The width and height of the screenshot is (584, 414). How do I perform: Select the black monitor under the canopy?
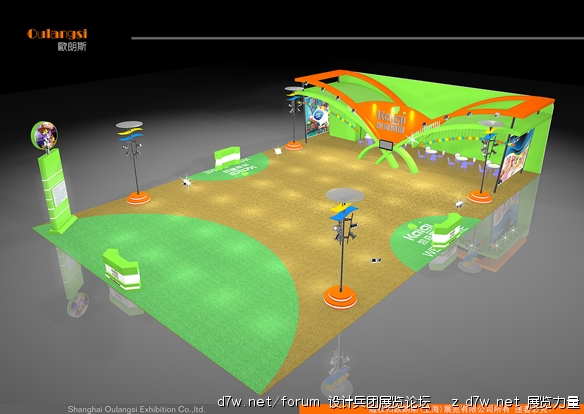[386, 145]
